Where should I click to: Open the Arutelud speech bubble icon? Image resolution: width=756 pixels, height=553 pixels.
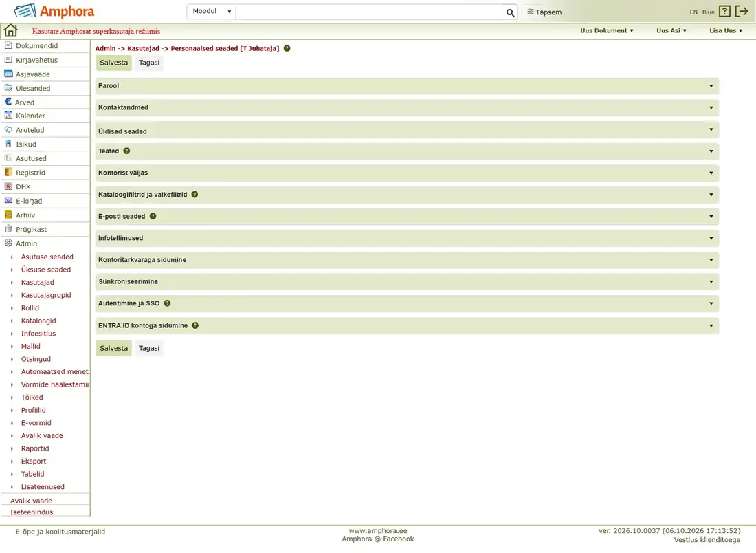point(8,130)
